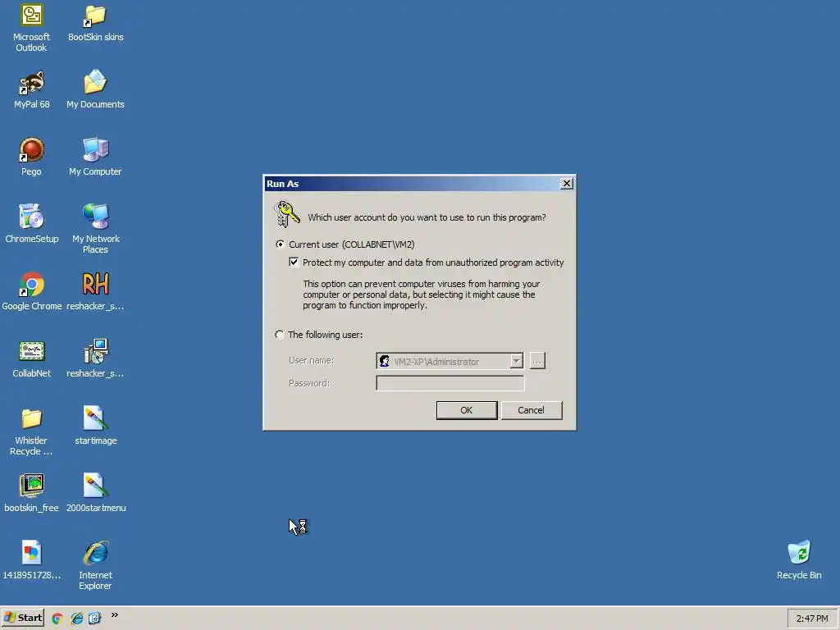Click OK in the Run As dialog
840x630 pixels.
pyautogui.click(x=467, y=410)
